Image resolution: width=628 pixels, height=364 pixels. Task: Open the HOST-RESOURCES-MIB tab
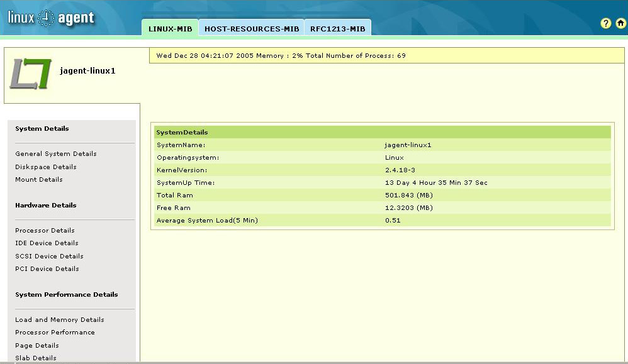click(252, 29)
